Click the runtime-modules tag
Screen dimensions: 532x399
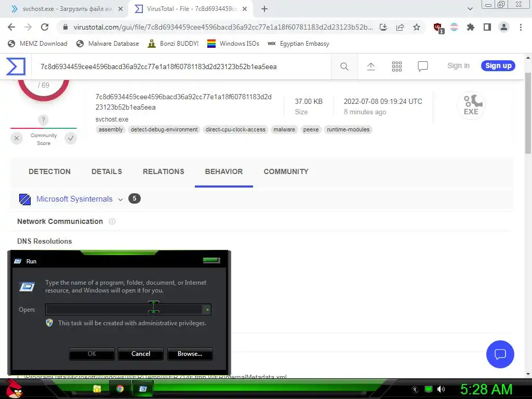click(x=348, y=129)
